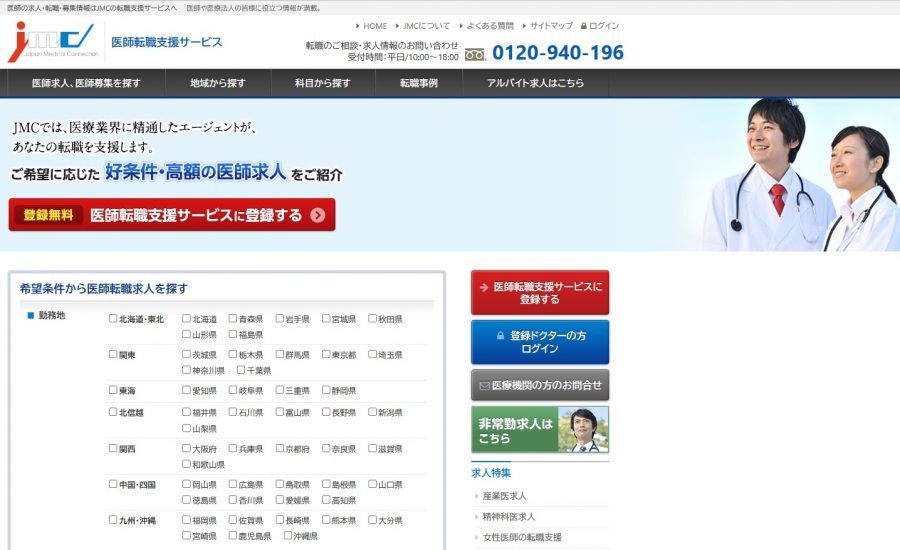This screenshot has height=550, width=900.
Task: Open サイトマップ link
Action: click(x=552, y=26)
